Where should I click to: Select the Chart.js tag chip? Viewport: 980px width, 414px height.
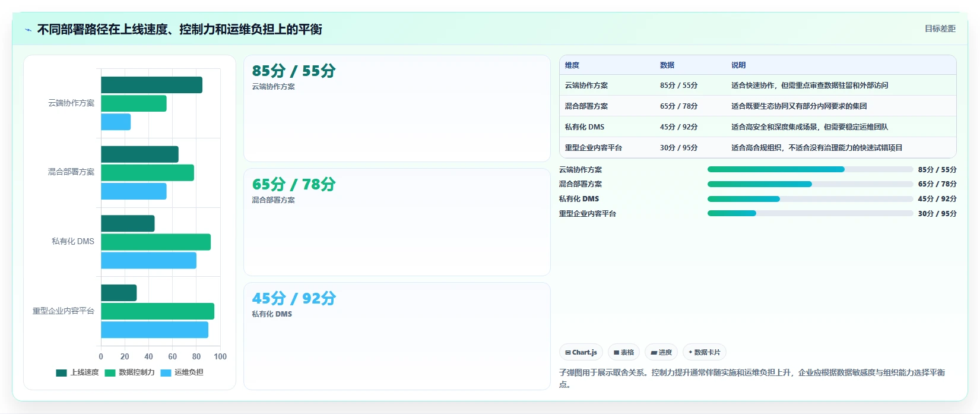point(581,352)
